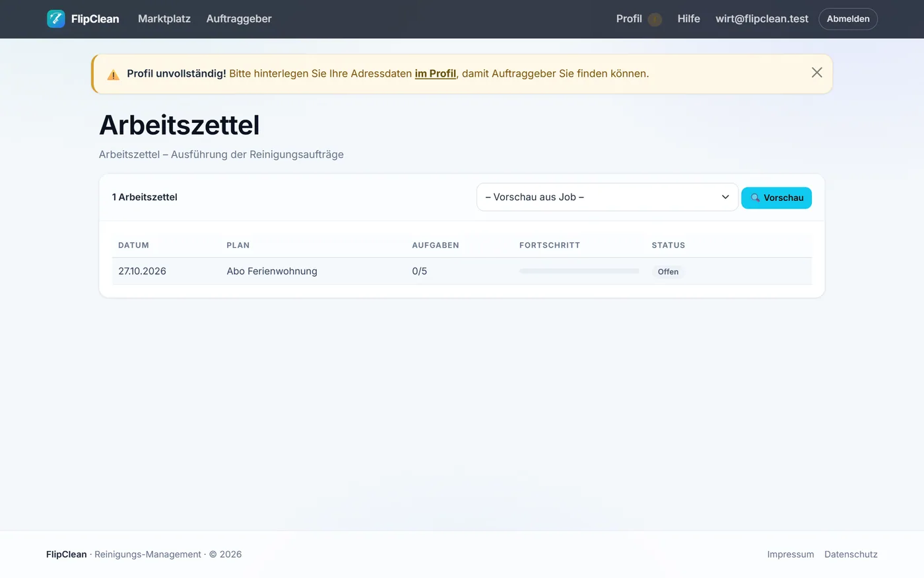Screen dimensions: 924x578
Task: Click the progress bar of Abo Ferienwohnung
Action: (579, 271)
